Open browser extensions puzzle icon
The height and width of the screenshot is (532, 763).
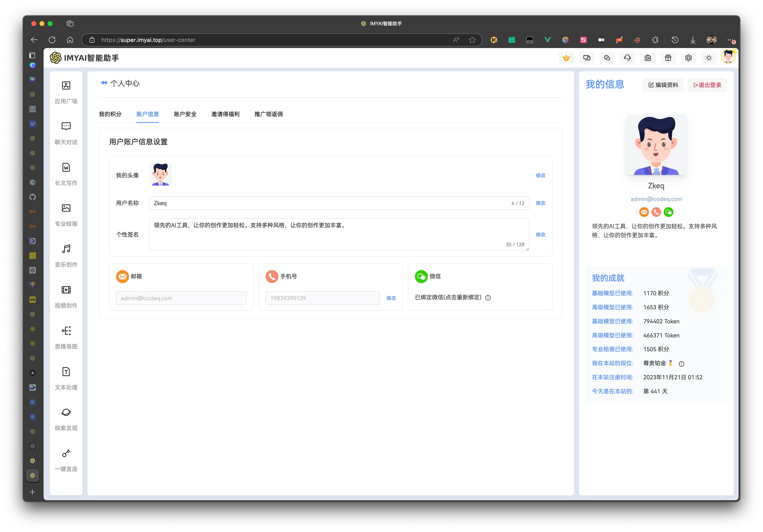[655, 40]
